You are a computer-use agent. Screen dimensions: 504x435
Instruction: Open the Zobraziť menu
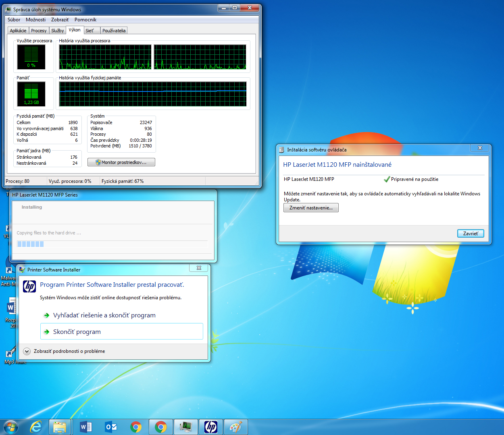[x=60, y=19]
